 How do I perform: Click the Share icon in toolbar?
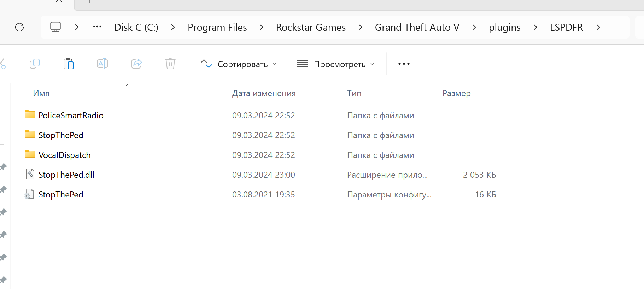136,64
